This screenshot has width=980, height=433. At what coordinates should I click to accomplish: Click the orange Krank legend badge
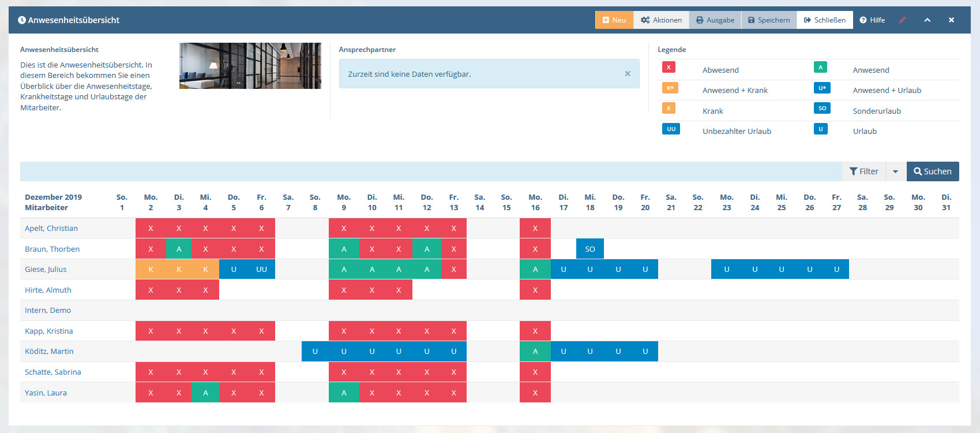coord(668,109)
